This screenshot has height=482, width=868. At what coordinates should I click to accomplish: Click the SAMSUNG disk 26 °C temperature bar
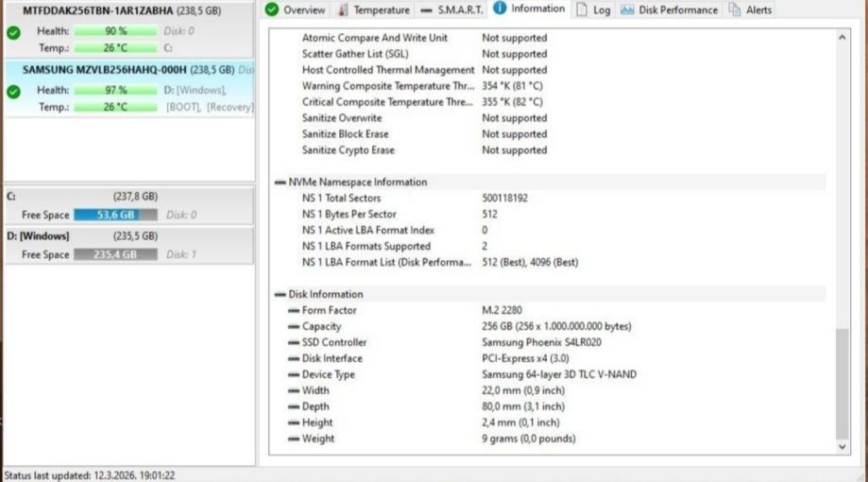coord(115,107)
